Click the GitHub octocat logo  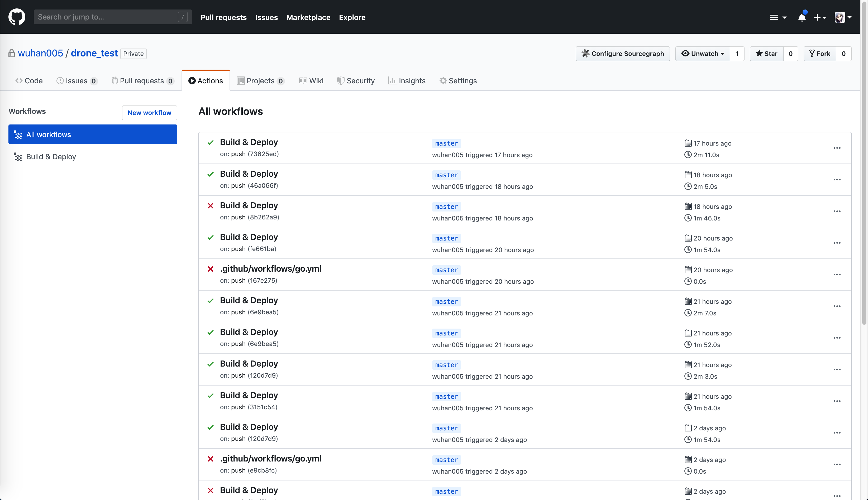point(16,17)
